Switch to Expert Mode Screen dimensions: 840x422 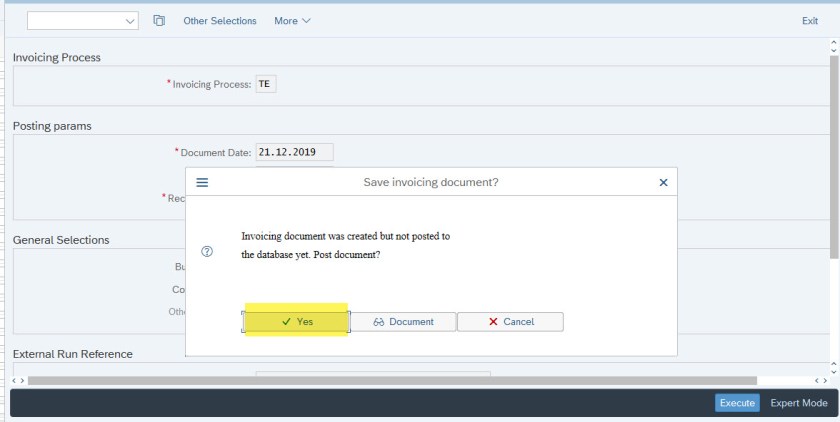(x=799, y=403)
